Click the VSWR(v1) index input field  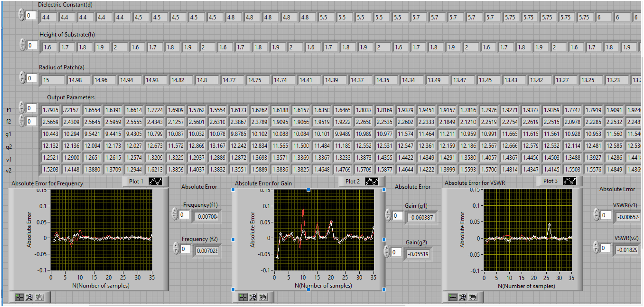606,215
